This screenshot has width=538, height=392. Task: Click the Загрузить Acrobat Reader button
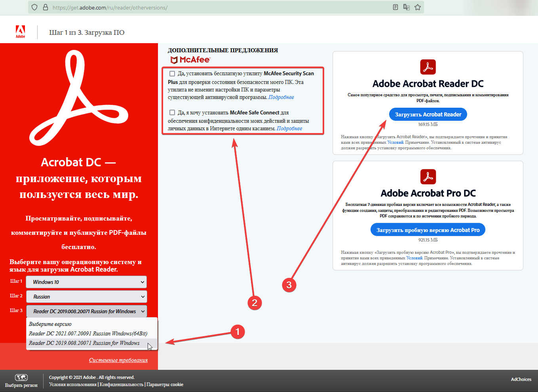click(428, 114)
